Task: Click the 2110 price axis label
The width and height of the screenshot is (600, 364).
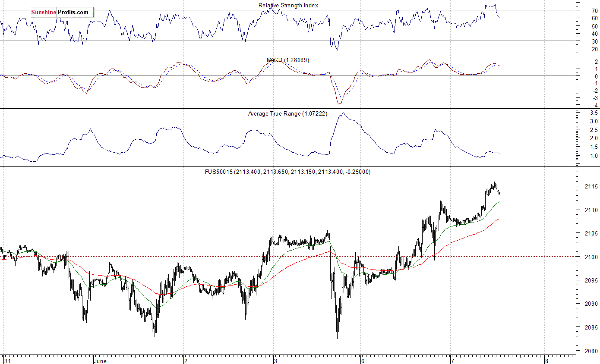Action: (x=591, y=210)
